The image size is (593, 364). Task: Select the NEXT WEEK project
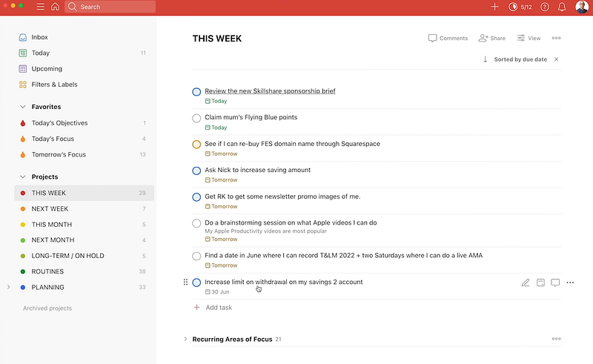pyautogui.click(x=50, y=209)
